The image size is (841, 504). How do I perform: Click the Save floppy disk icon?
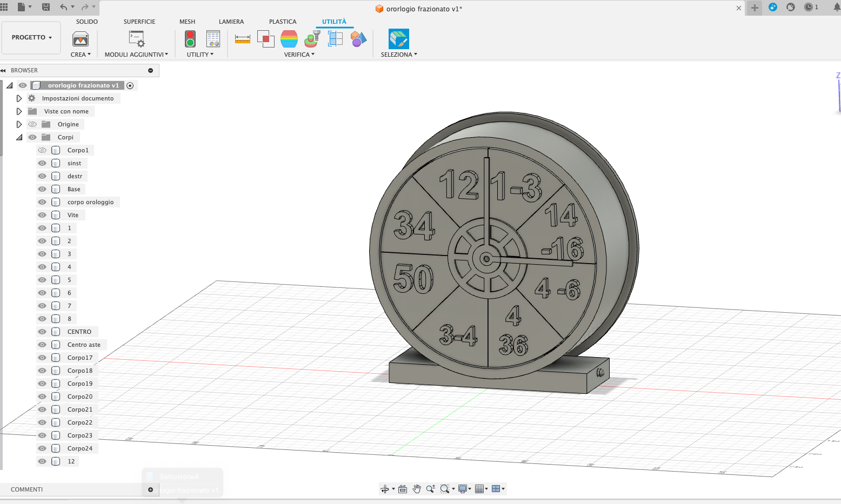46,7
